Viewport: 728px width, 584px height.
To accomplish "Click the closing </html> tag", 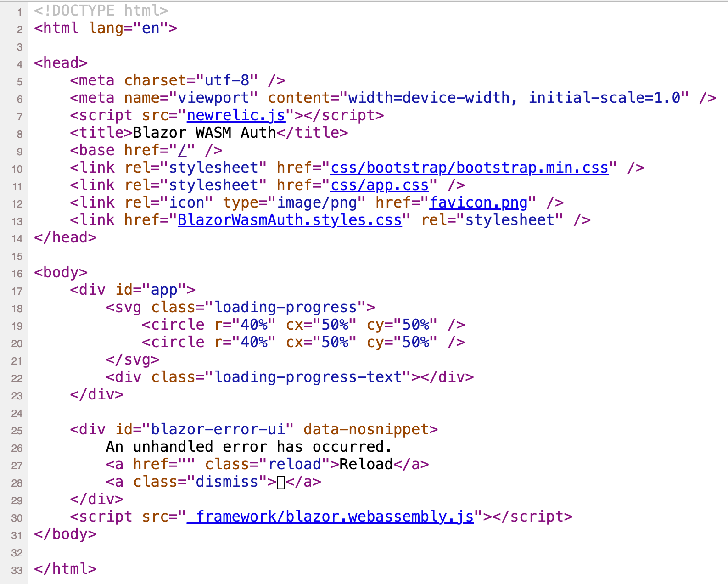I will click(65, 569).
